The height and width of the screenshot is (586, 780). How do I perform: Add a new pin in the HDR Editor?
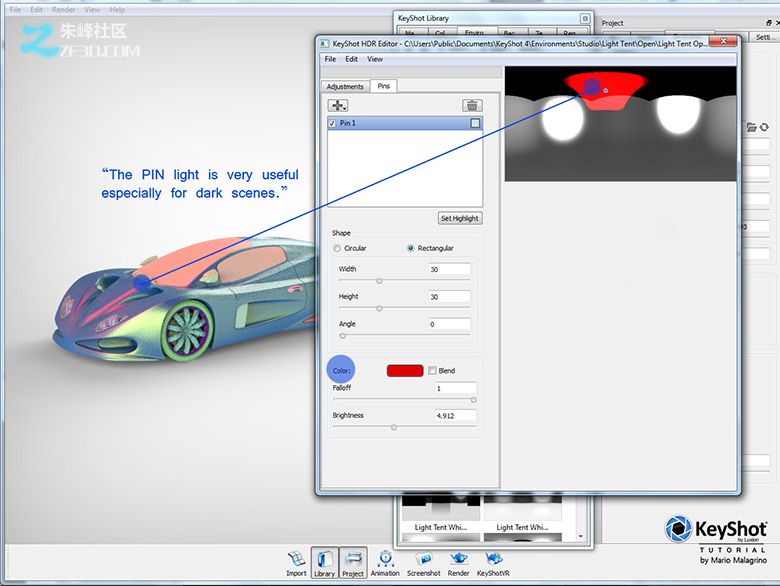338,105
